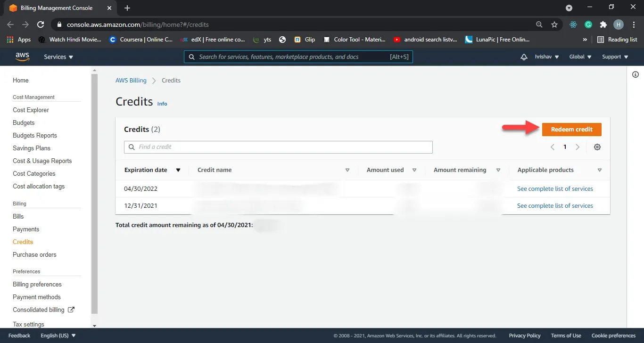Sort by Expiration date arrow

point(178,170)
